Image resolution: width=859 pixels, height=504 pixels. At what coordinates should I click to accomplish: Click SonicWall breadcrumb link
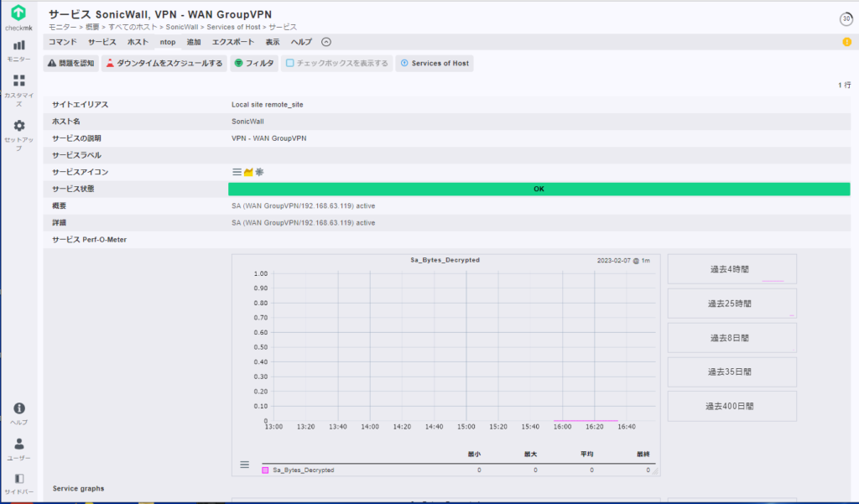click(182, 27)
